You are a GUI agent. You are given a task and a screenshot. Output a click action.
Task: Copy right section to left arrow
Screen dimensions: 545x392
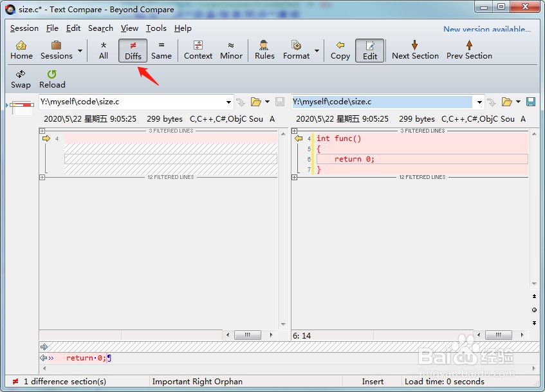coord(298,138)
